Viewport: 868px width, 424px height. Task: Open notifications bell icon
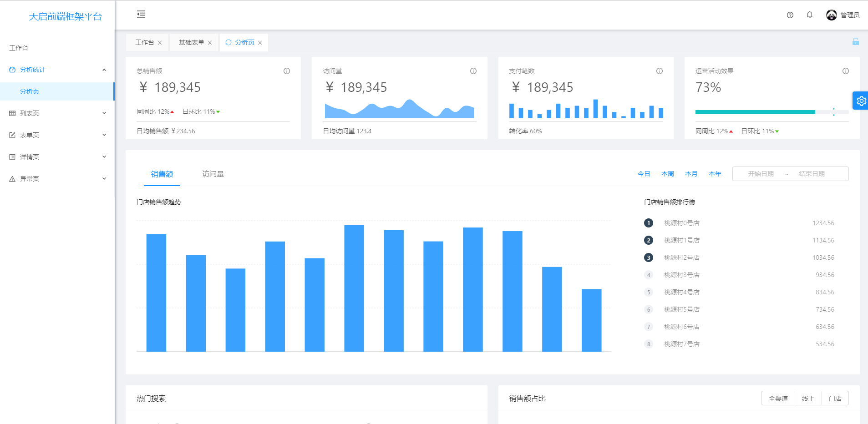pos(810,15)
